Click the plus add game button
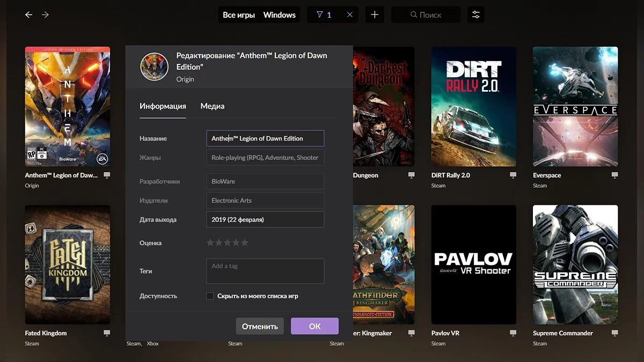The height and width of the screenshot is (362, 644). point(375,15)
